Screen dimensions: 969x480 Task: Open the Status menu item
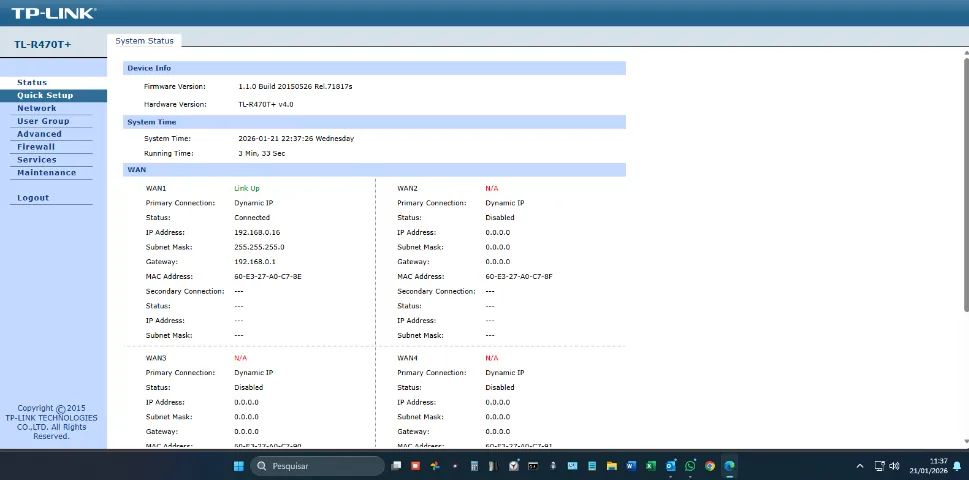click(32, 82)
